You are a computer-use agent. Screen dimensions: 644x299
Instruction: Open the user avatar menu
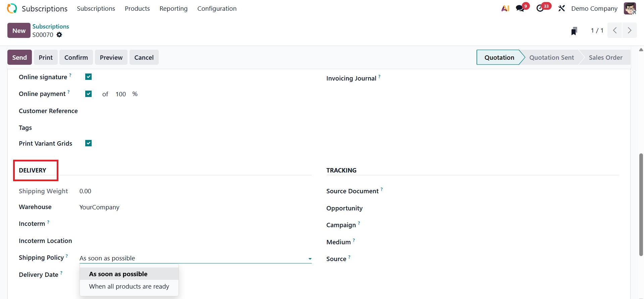coord(630,8)
